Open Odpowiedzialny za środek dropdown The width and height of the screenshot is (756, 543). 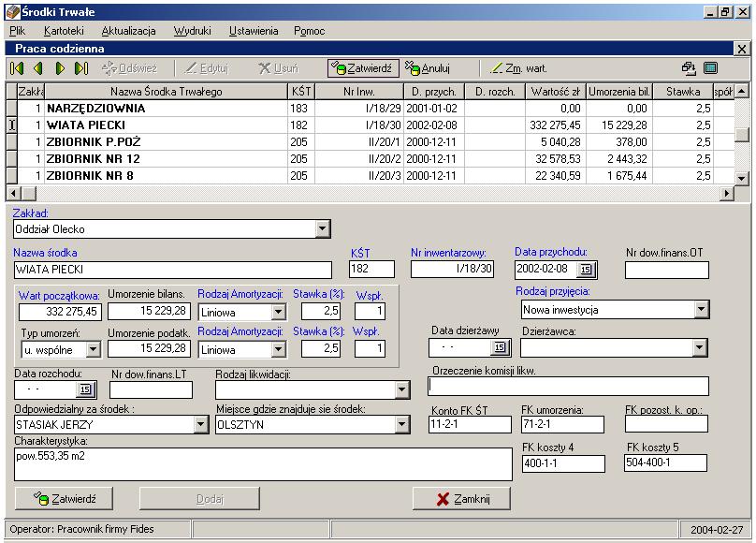click(x=200, y=425)
